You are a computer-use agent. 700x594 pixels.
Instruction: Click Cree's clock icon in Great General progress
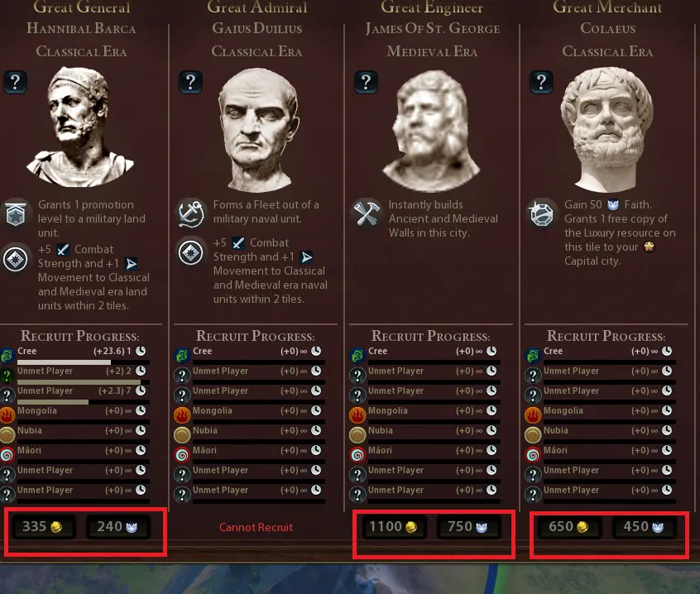click(x=141, y=352)
